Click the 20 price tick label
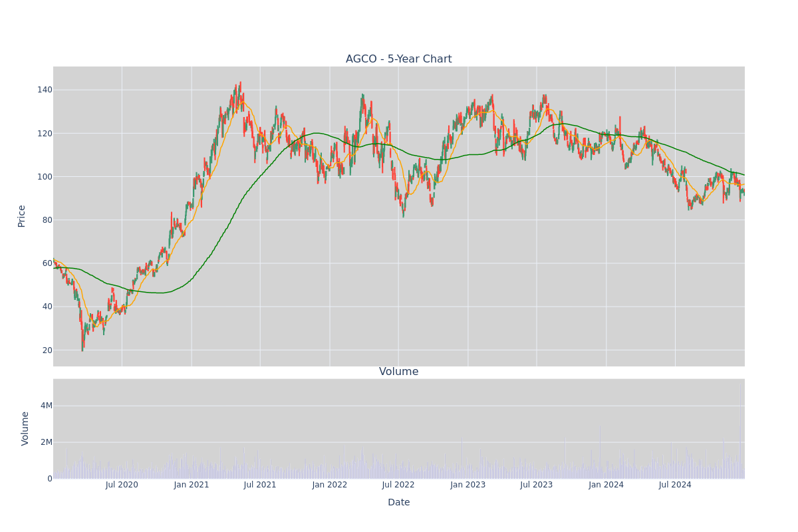 [47, 350]
